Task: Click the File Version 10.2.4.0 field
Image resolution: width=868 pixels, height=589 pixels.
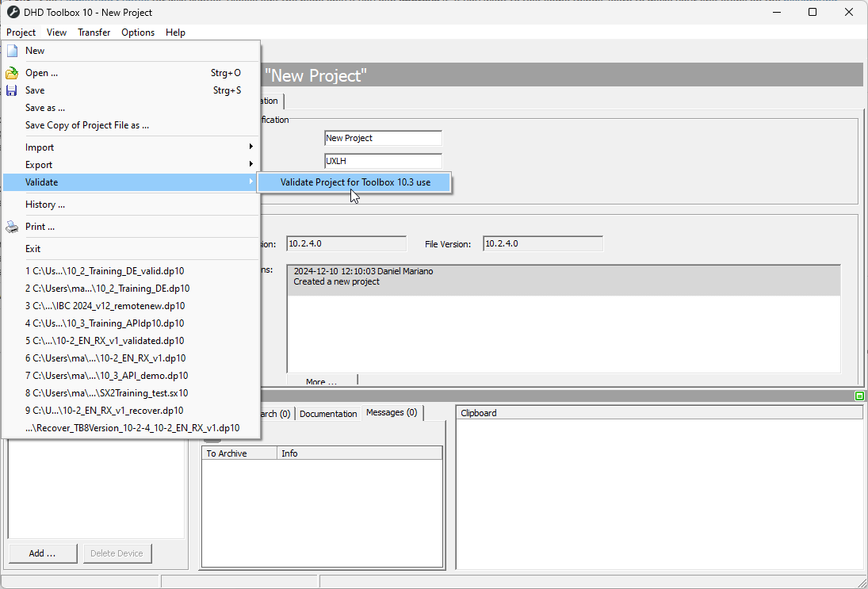Action: (x=542, y=243)
